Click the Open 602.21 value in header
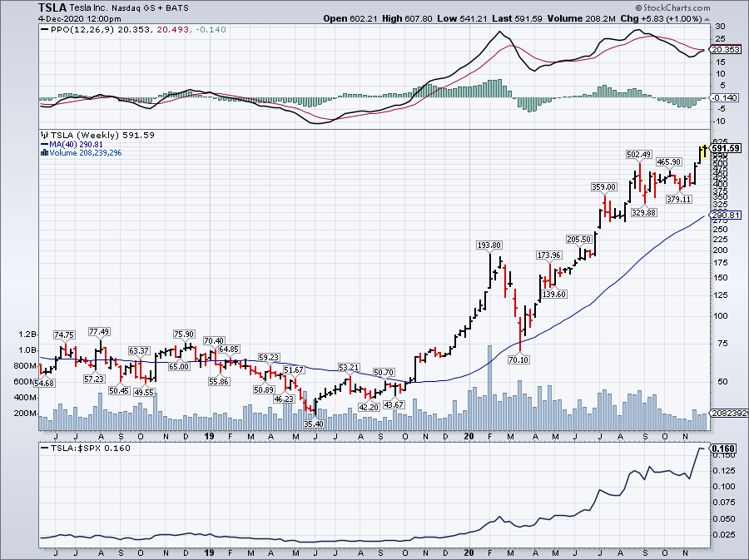The image size is (749, 560). 350,18
